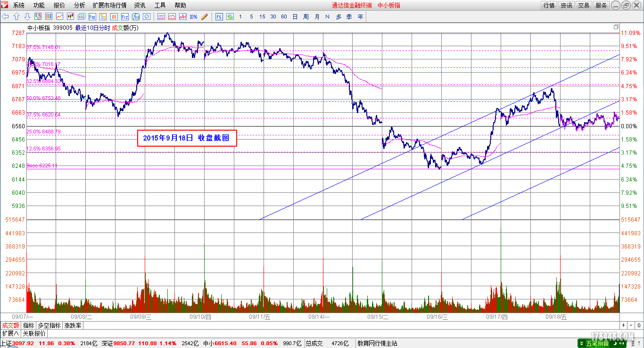Screen dimensions: 644x348
Task: Click the red mountain chart icon
Action: [x=172, y=17]
